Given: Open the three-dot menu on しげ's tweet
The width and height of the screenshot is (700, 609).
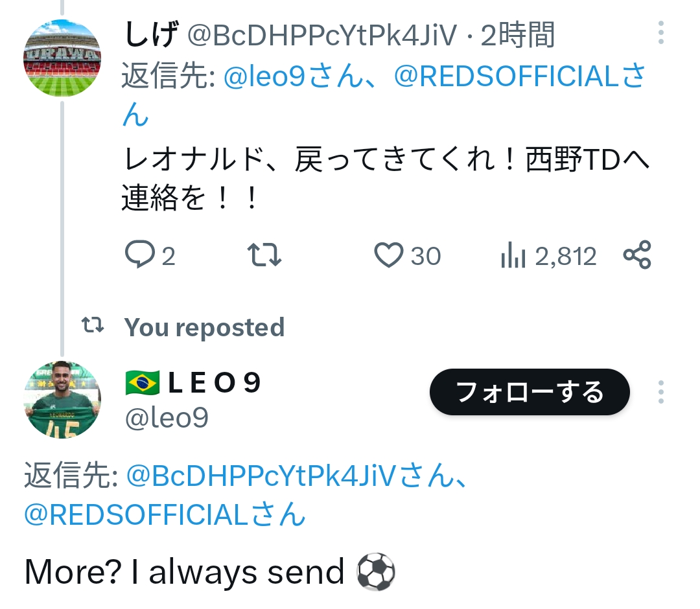Looking at the screenshot, I should (x=660, y=33).
